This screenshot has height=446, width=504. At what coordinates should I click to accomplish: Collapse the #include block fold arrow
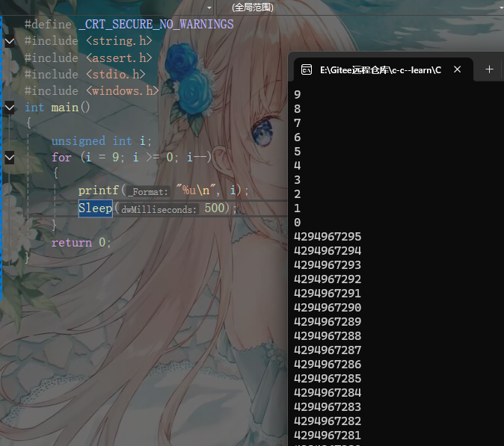9,41
